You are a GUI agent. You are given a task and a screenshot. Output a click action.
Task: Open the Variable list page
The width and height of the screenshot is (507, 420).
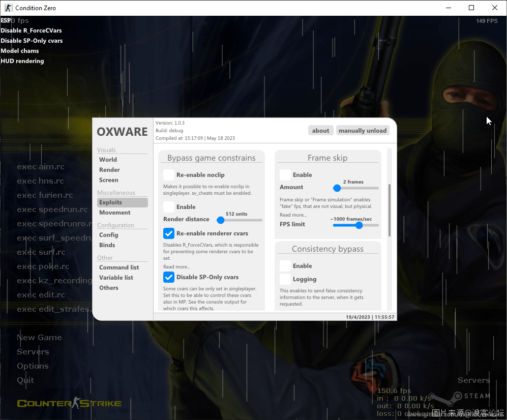point(116,278)
